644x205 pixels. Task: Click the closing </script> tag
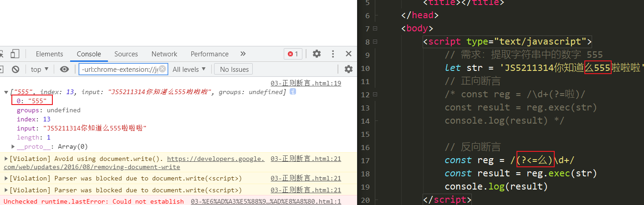pyautogui.click(x=447, y=200)
